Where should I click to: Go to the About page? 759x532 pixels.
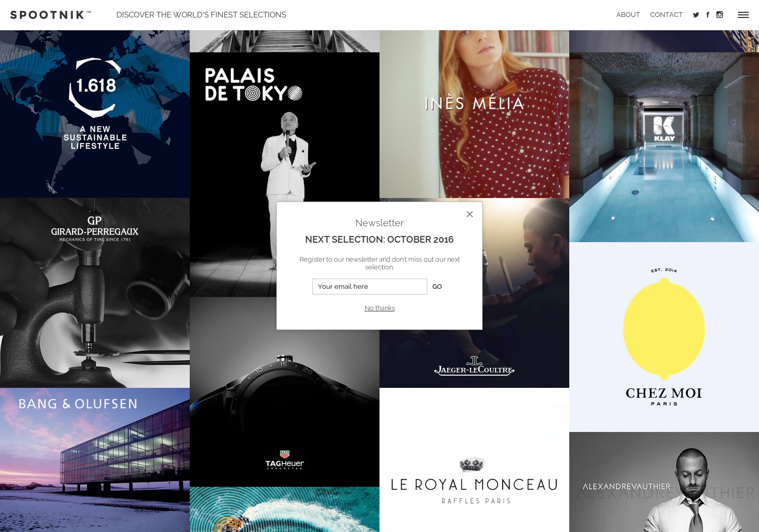(x=628, y=15)
